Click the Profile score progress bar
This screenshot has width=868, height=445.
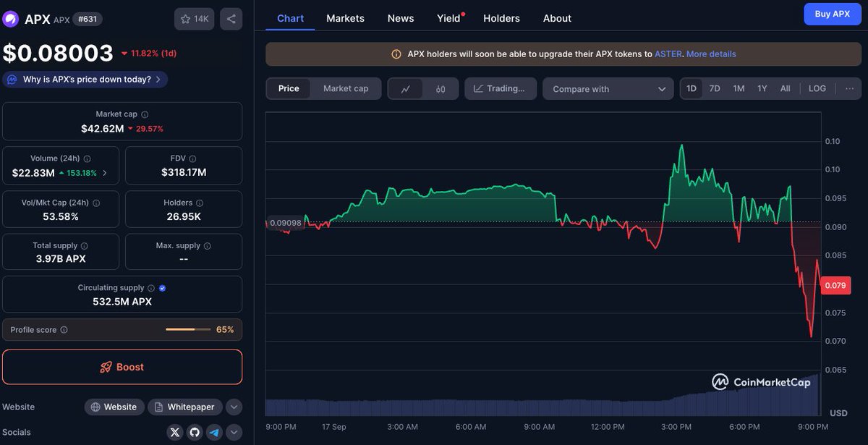pyautogui.click(x=188, y=330)
